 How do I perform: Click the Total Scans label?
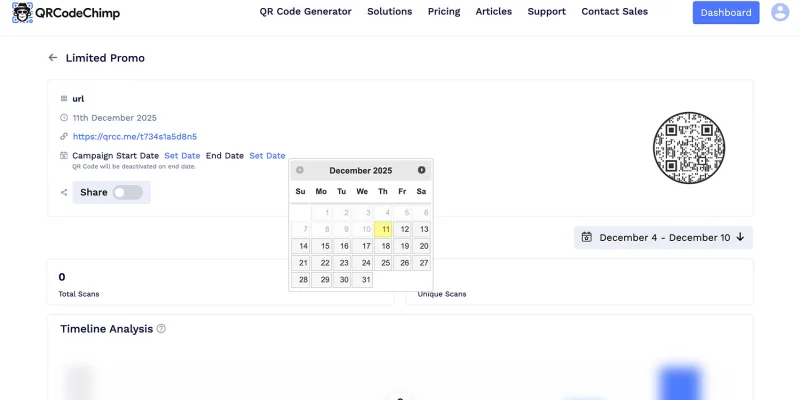pos(79,294)
